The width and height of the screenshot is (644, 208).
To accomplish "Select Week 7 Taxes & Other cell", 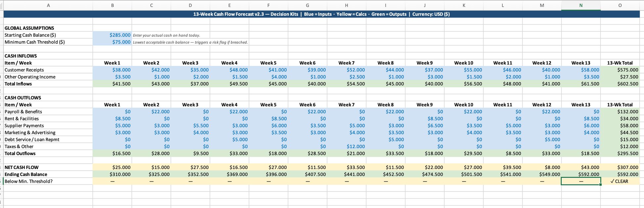I will click(x=346, y=146).
